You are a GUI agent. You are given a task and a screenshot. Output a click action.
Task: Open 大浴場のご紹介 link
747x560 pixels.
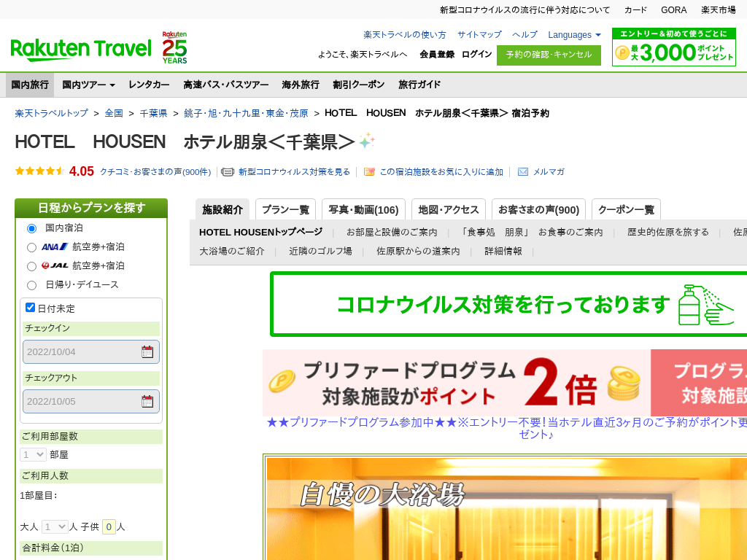[231, 252]
